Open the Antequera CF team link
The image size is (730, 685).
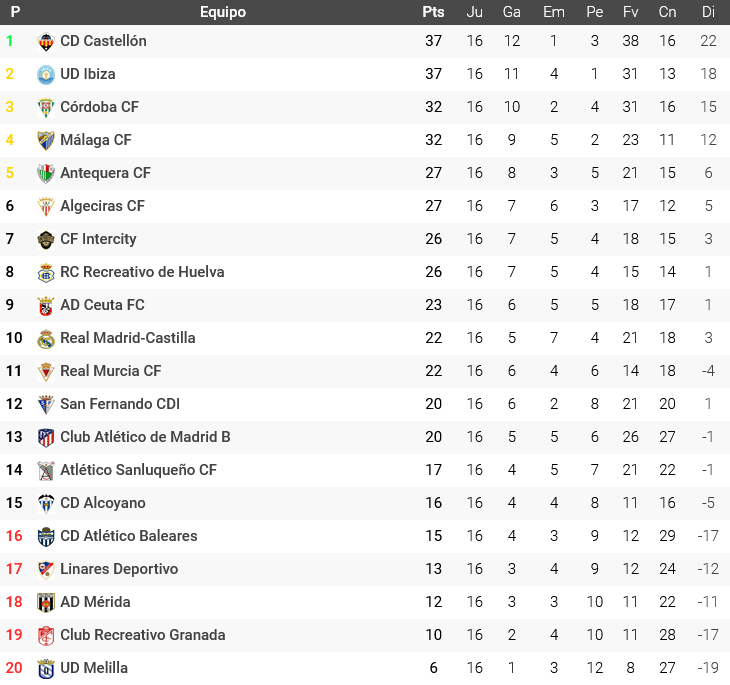point(105,173)
